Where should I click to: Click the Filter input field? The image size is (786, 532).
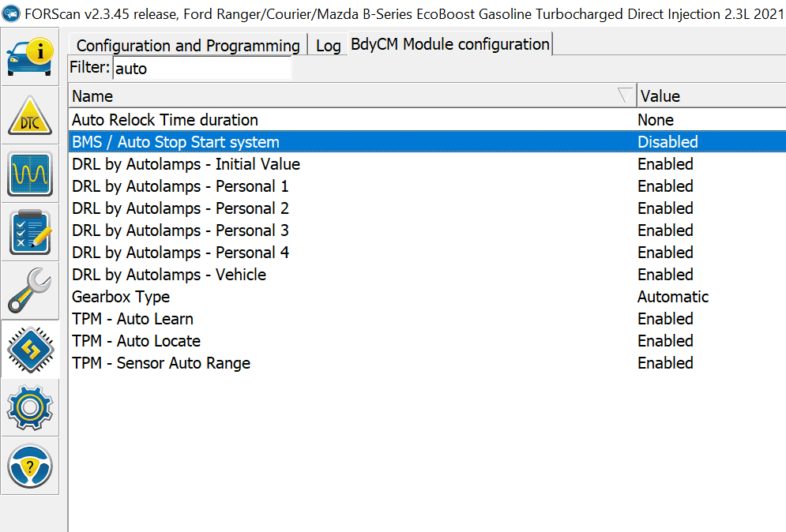pos(202,68)
